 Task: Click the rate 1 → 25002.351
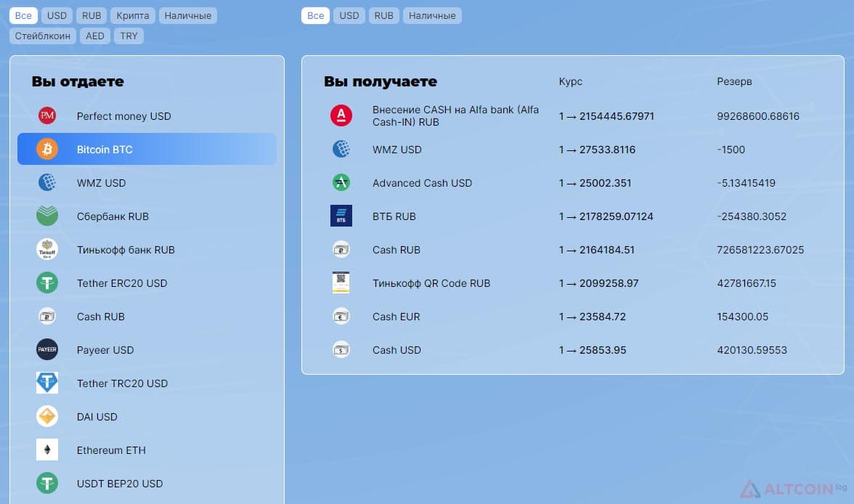pyautogui.click(x=595, y=183)
